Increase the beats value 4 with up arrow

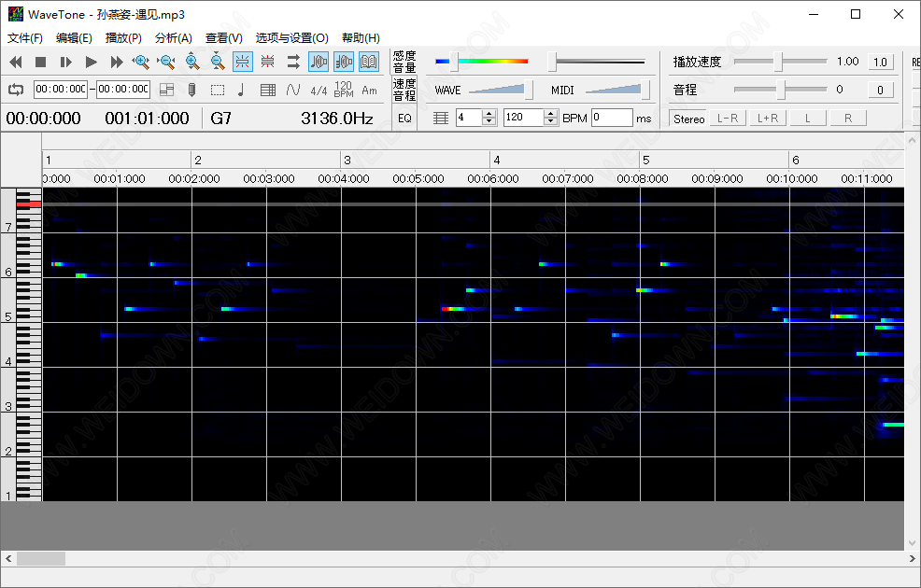point(489,113)
